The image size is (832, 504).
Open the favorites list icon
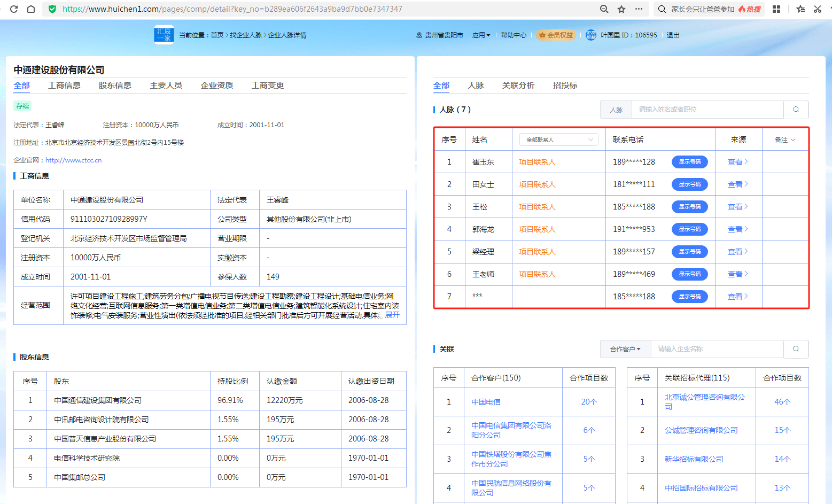[800, 9]
